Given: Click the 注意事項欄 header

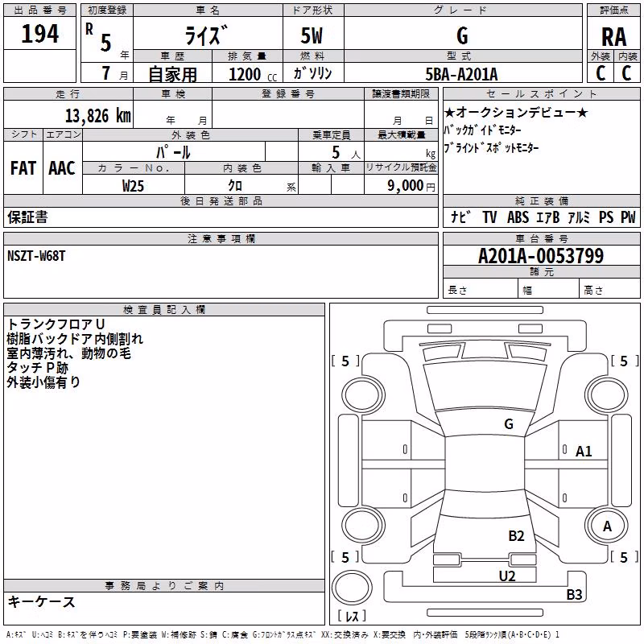Looking at the screenshot, I should [221, 238].
